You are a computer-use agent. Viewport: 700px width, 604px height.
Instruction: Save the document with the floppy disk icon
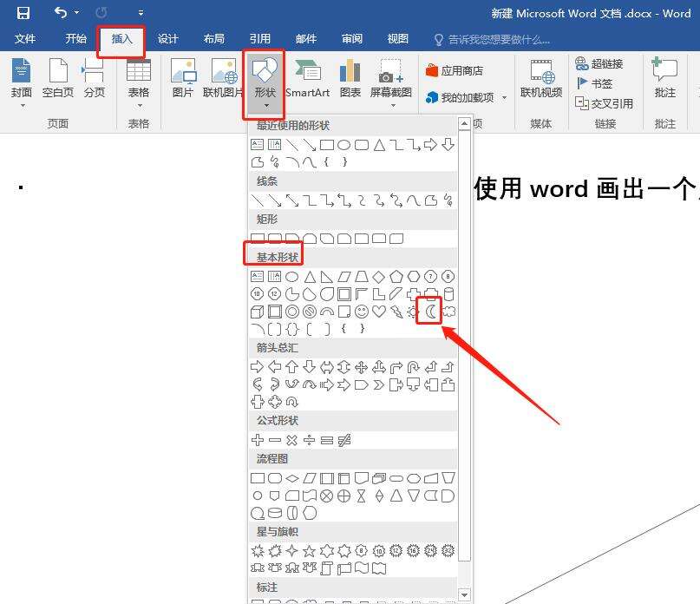tap(23, 13)
